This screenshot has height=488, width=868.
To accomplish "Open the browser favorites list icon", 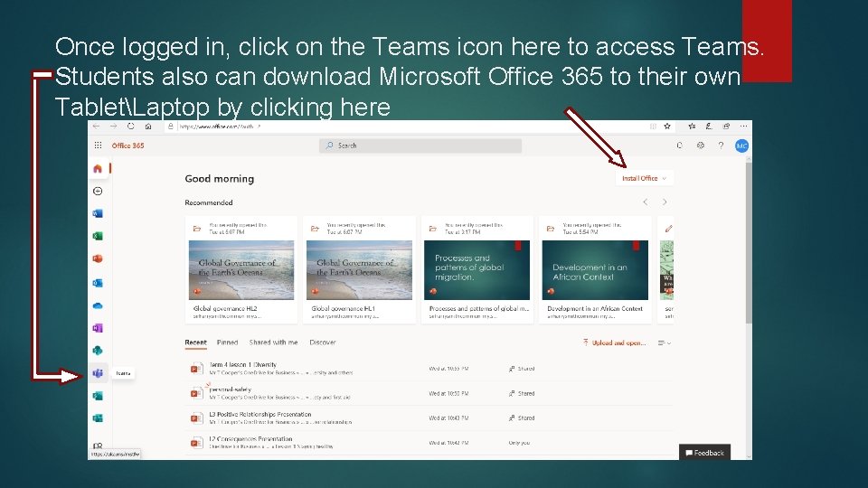I will tap(692, 127).
